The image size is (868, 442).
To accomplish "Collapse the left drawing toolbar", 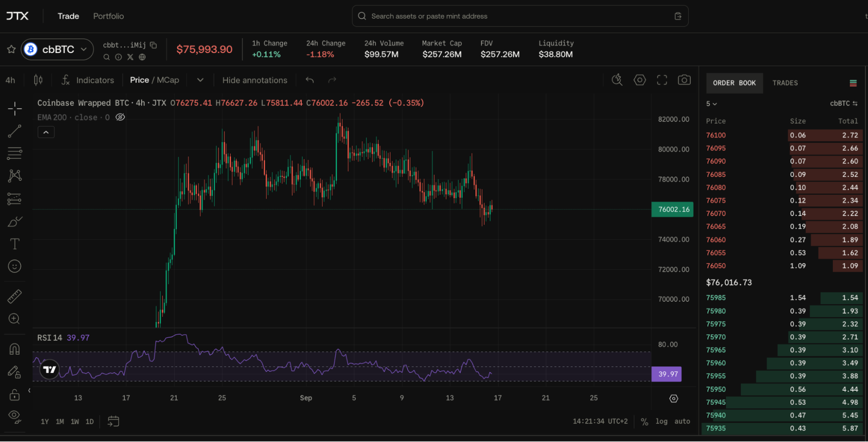I will (x=29, y=390).
